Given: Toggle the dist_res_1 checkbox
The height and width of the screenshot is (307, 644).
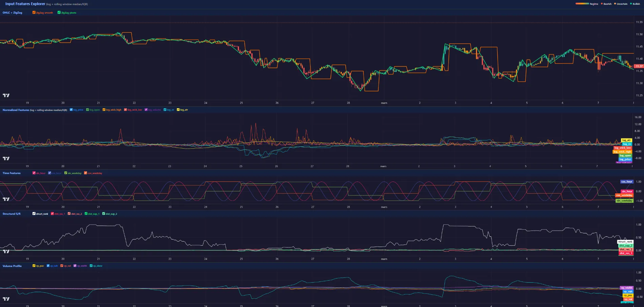Looking at the screenshot, I should click(x=52, y=214).
